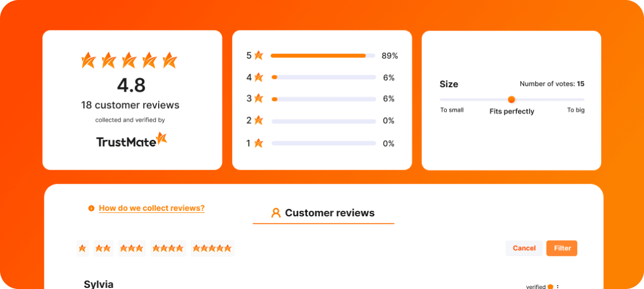Select the Customer reviews tab
This screenshot has height=289, width=644.
pyautogui.click(x=323, y=213)
